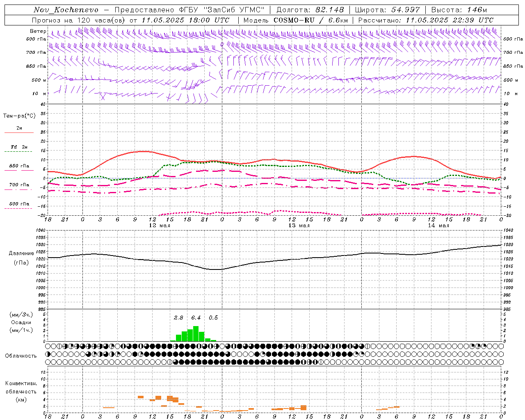Click the COSMO-RU model name text
This screenshot has width=525, height=420.
(x=294, y=20)
